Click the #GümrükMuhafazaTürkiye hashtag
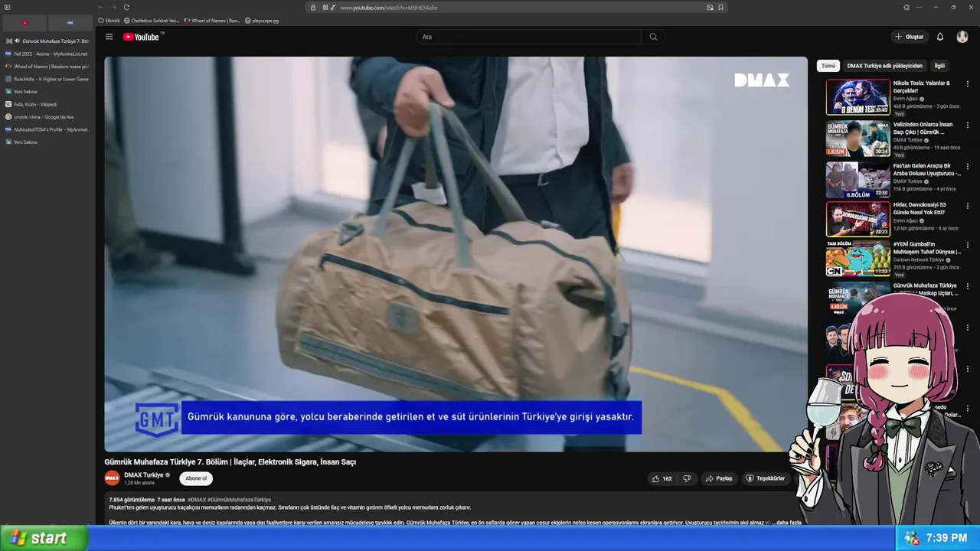Screen dimensions: 980x551 coord(239,500)
